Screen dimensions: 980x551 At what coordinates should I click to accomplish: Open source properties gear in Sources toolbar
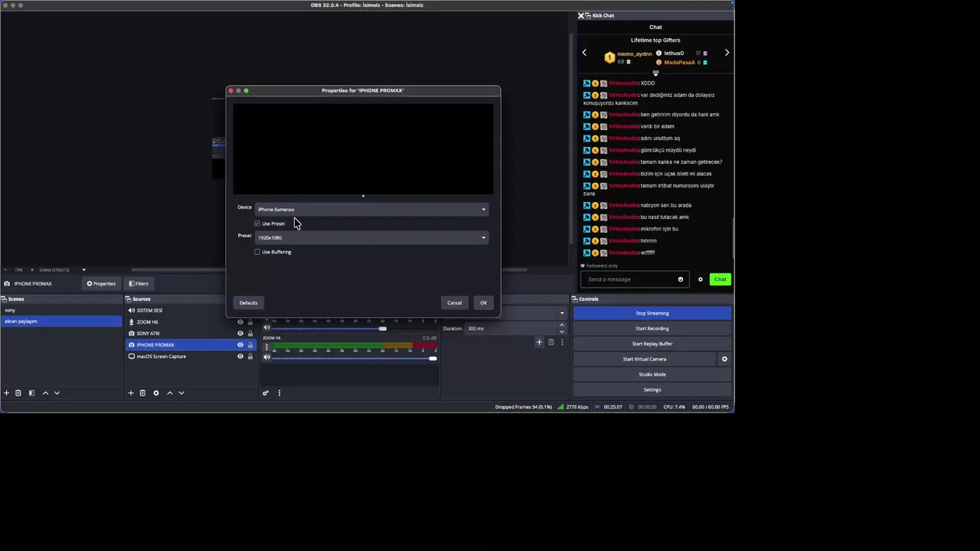tap(156, 393)
